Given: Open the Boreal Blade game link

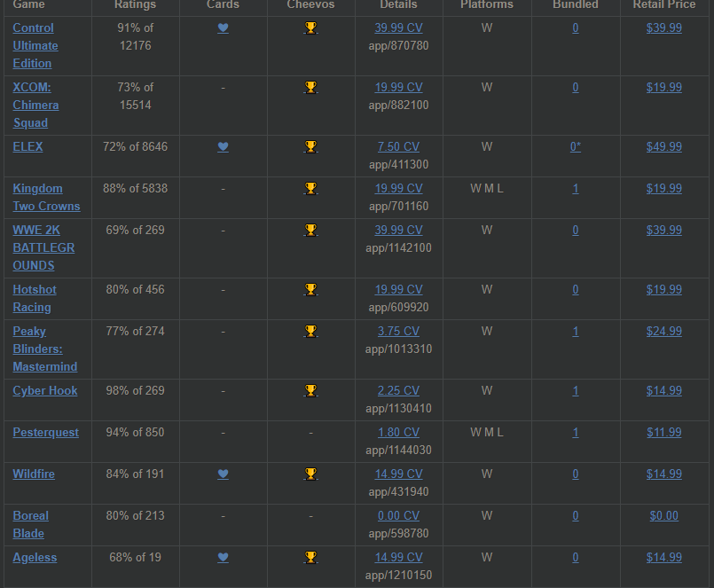Looking at the screenshot, I should tap(30, 524).
